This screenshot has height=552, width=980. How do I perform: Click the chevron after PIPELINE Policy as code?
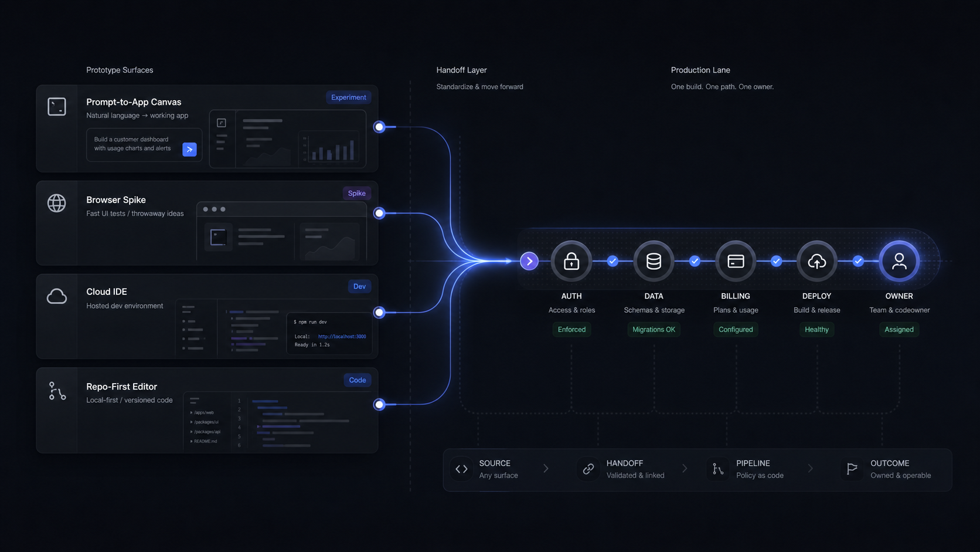811,468
